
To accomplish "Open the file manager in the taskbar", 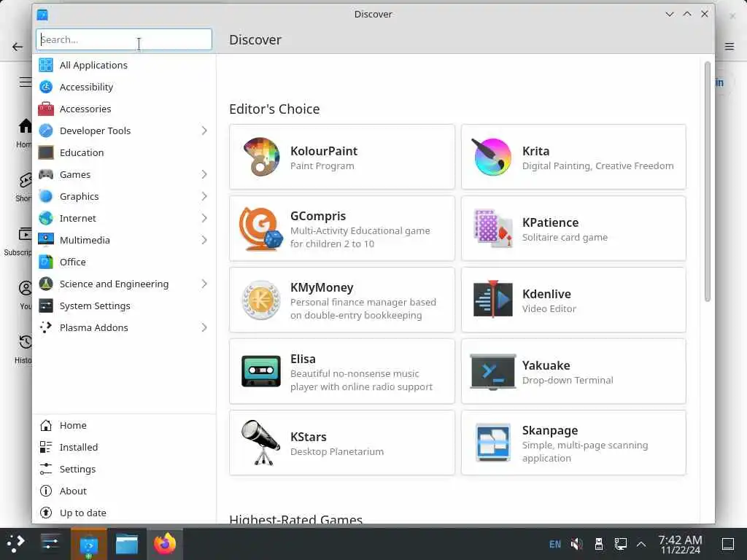I will [127, 544].
